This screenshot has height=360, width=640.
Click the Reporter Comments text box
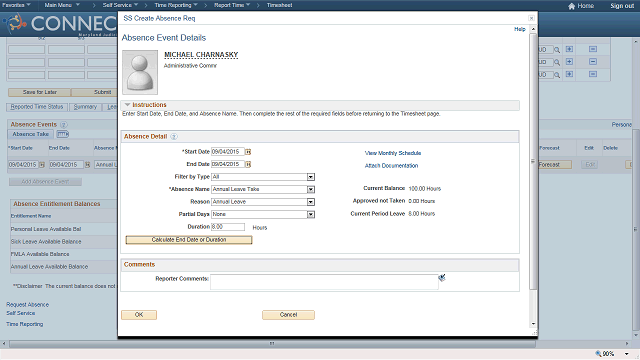tap(324, 282)
